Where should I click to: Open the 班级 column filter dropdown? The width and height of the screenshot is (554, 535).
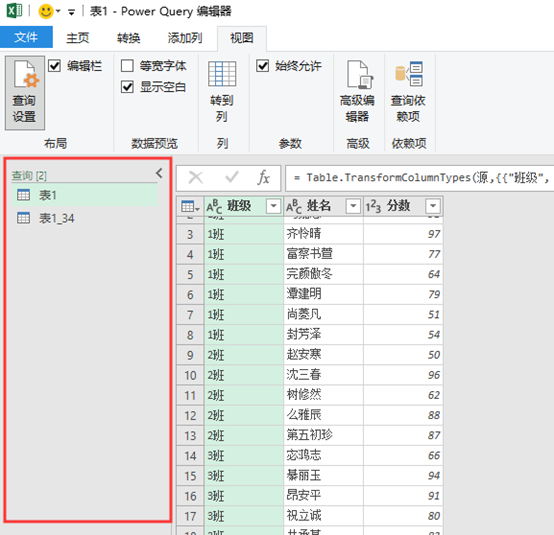(x=273, y=206)
